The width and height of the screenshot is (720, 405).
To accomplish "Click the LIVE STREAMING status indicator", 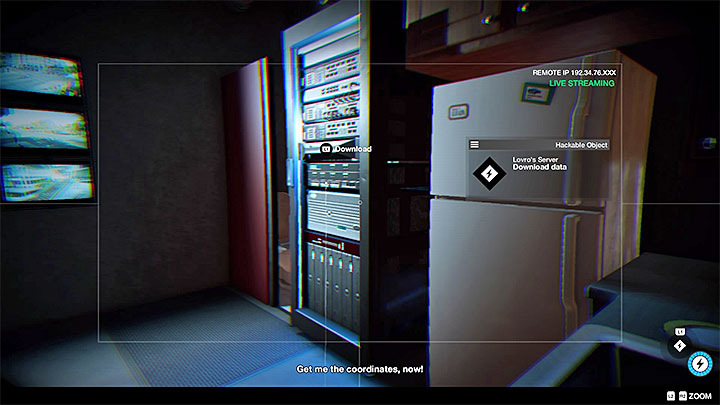I will [x=581, y=83].
